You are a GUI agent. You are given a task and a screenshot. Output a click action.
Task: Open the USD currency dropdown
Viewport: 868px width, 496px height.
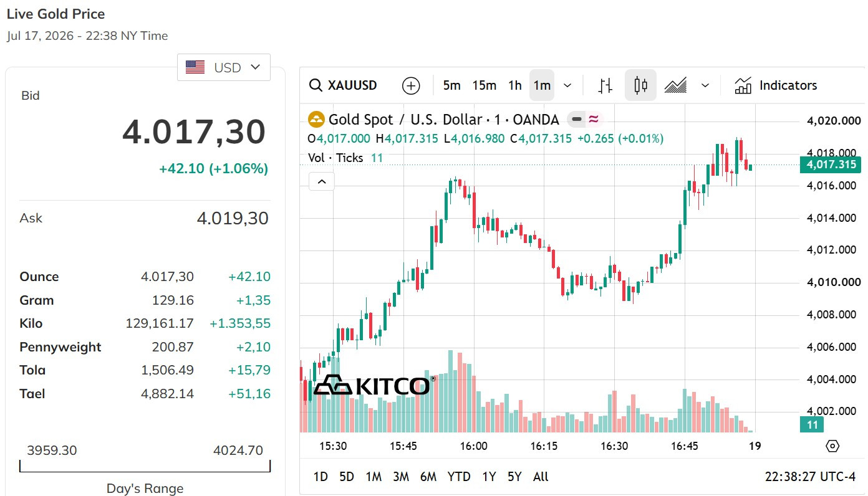point(224,67)
